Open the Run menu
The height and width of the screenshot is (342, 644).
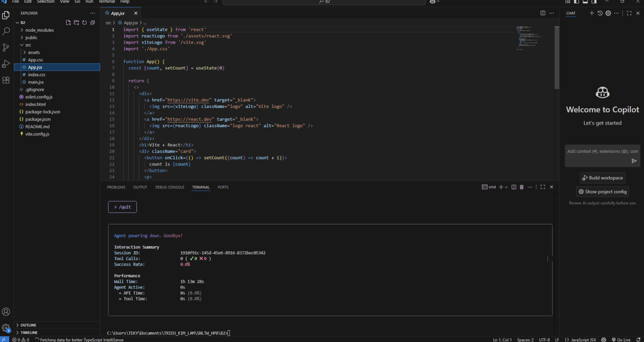pos(89,2)
